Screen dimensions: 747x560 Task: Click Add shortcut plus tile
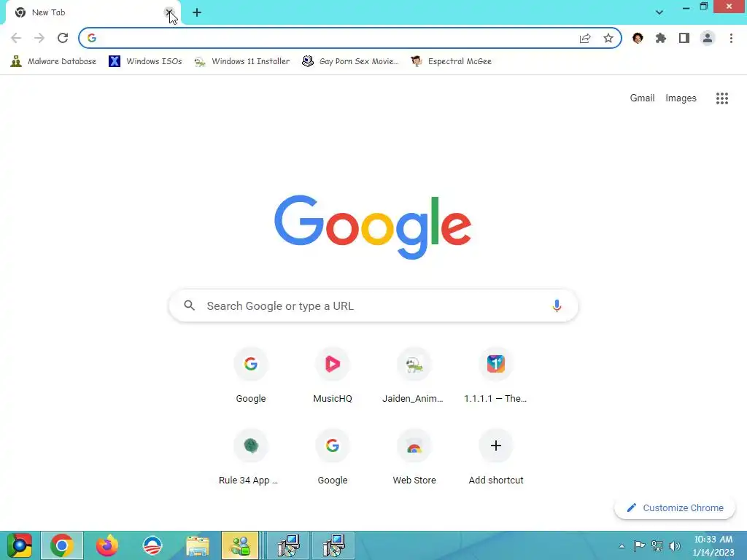click(x=495, y=458)
